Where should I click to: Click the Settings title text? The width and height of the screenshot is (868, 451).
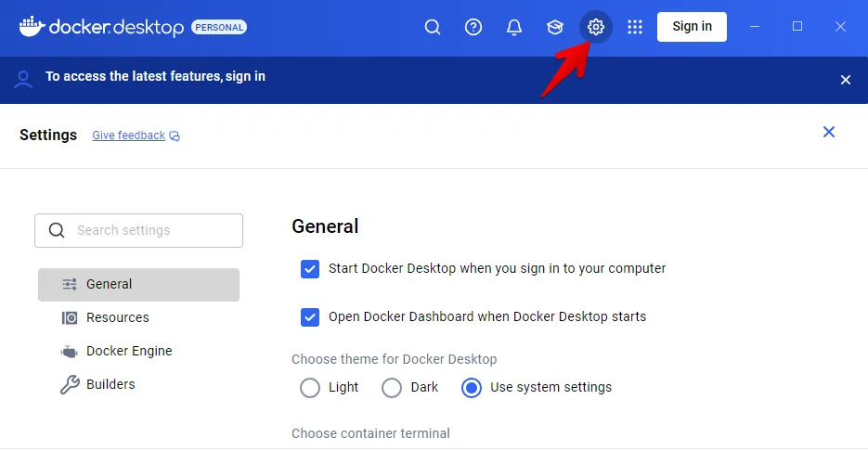48,135
